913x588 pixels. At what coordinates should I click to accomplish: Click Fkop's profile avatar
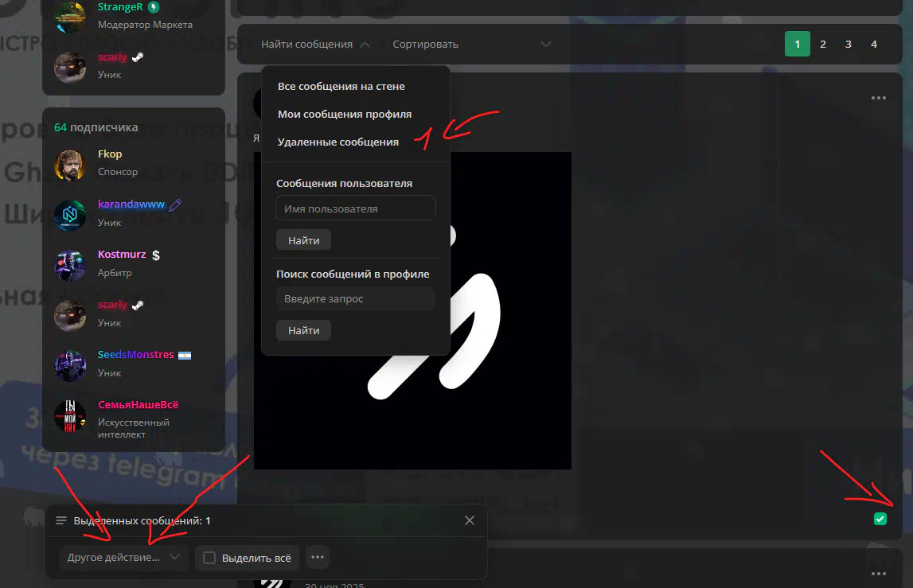[69, 165]
